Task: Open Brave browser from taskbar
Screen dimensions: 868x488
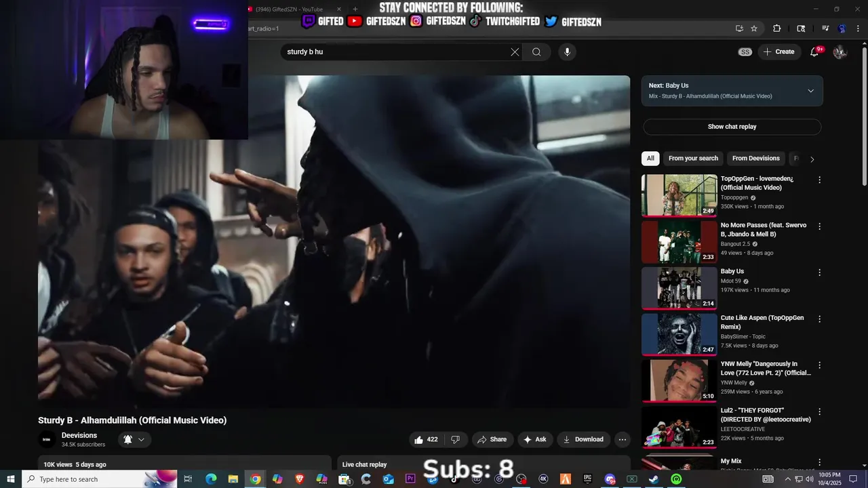Action: (x=300, y=479)
